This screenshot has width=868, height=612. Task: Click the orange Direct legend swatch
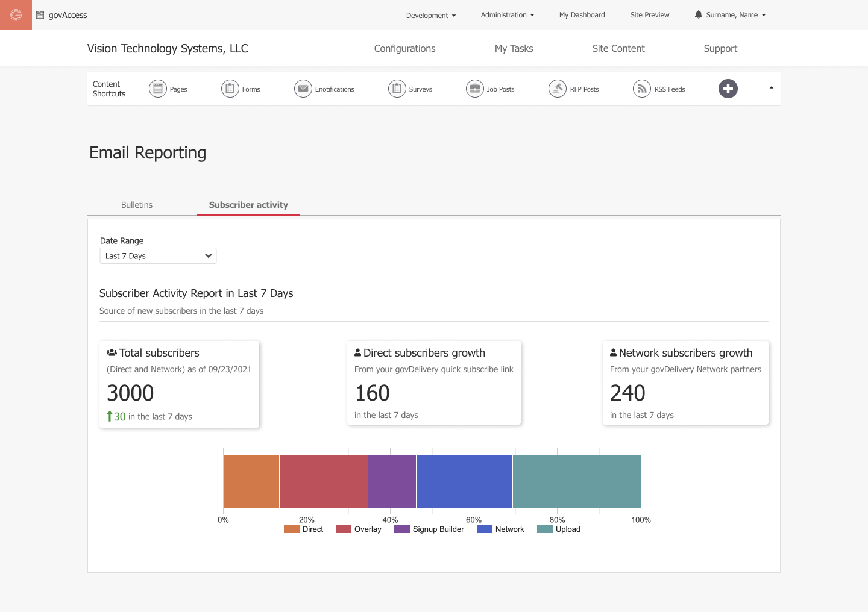click(x=290, y=529)
